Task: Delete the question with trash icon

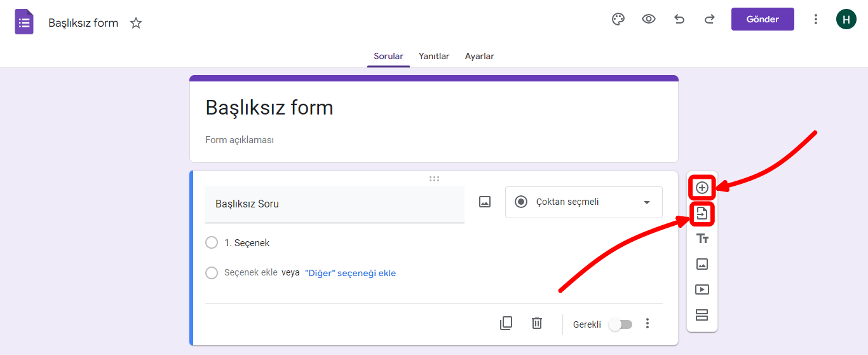Action: point(537,323)
